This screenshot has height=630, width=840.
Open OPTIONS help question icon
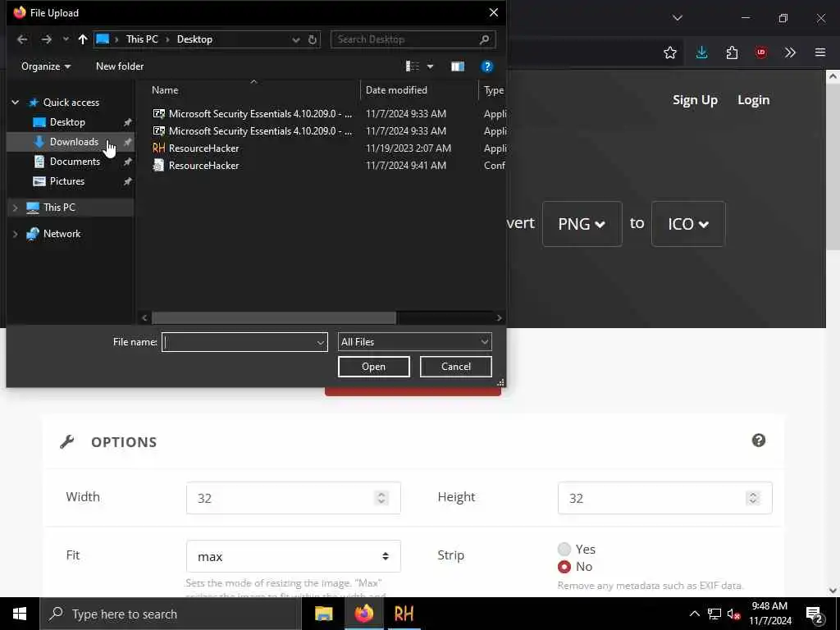point(759,441)
